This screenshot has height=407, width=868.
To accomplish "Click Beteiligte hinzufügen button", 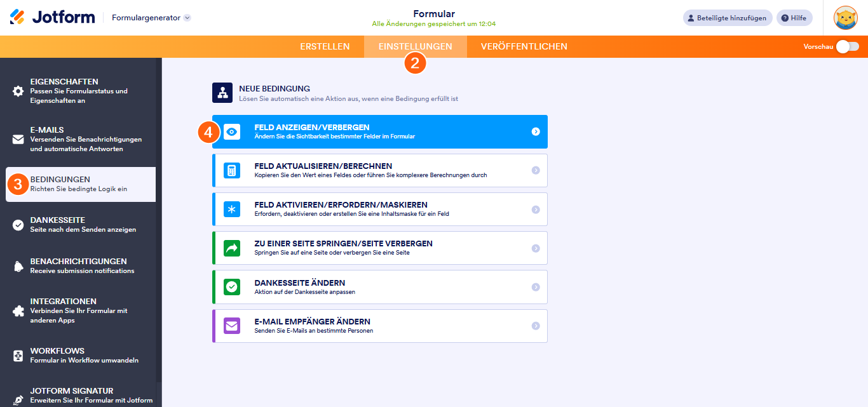I will click(727, 18).
